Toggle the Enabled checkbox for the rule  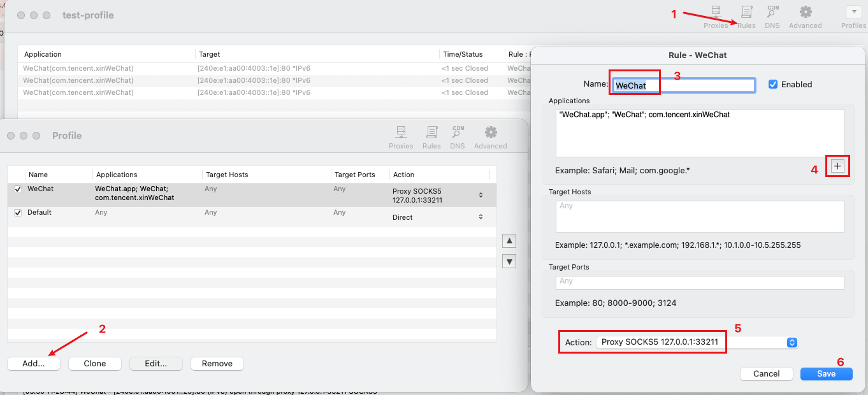773,84
